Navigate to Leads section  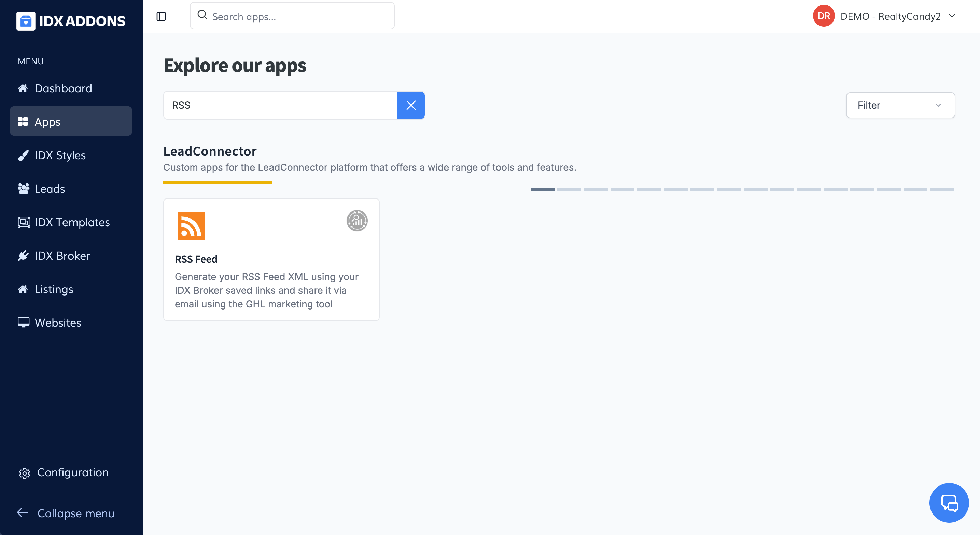pyautogui.click(x=50, y=189)
